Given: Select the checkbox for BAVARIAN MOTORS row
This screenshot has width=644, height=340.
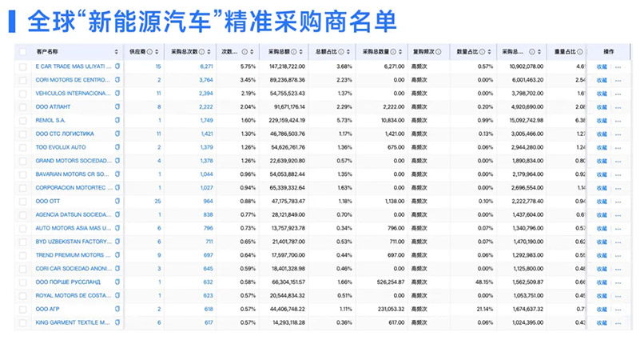Looking at the screenshot, I should tap(23, 174).
